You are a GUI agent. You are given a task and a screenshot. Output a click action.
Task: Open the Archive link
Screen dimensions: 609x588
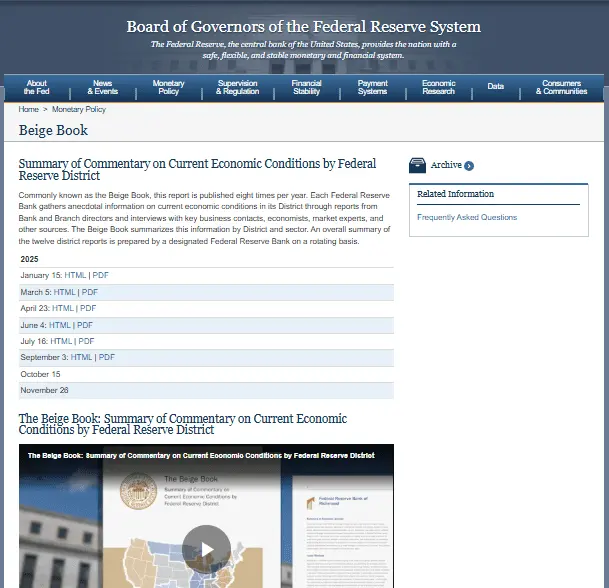446,165
